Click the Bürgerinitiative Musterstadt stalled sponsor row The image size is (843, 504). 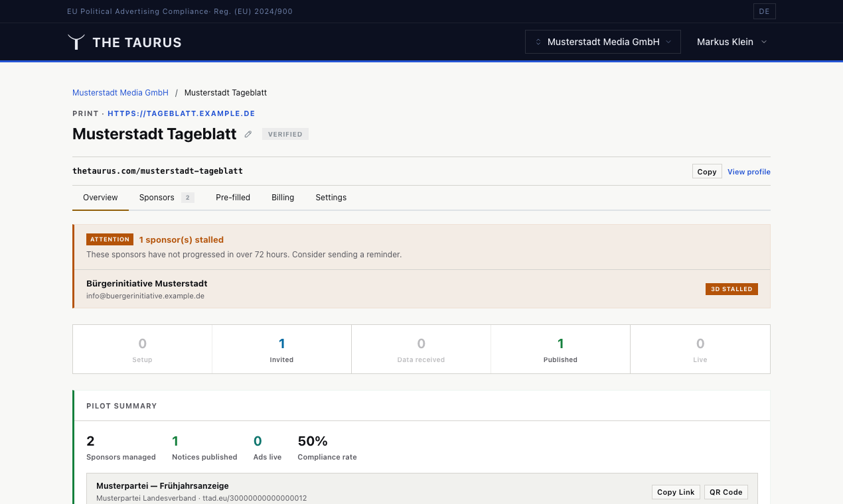point(422,289)
